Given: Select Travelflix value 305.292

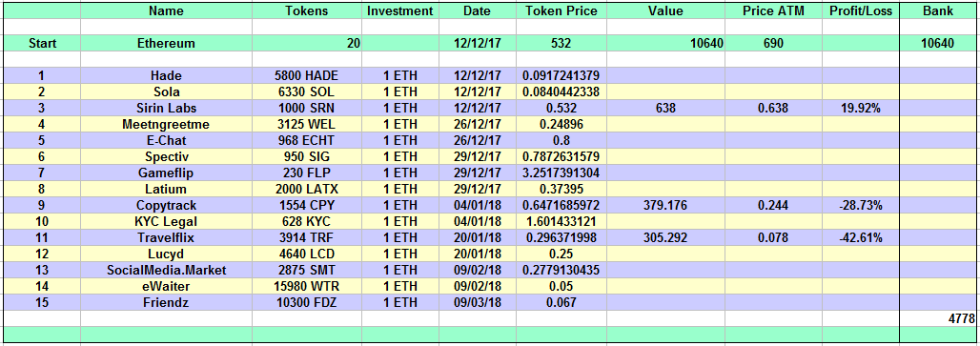Looking at the screenshot, I should coord(665,237).
